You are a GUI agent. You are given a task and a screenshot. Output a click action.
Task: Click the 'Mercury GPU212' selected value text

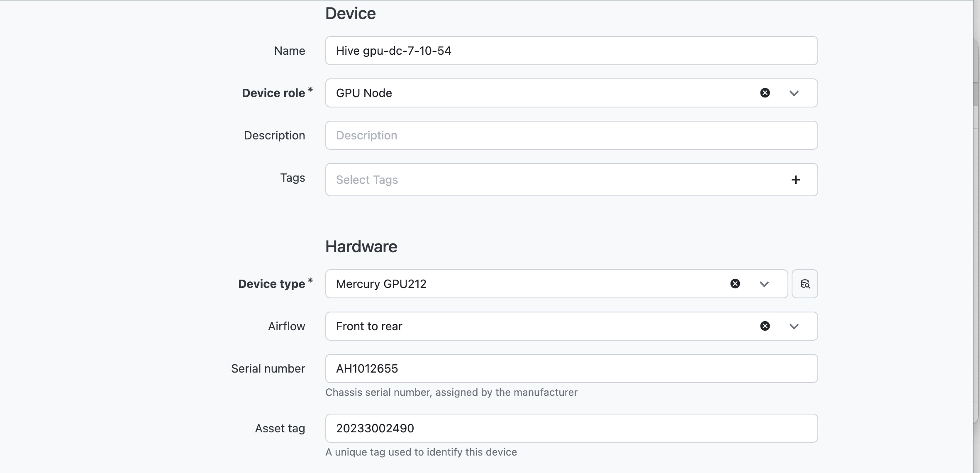[x=381, y=284]
